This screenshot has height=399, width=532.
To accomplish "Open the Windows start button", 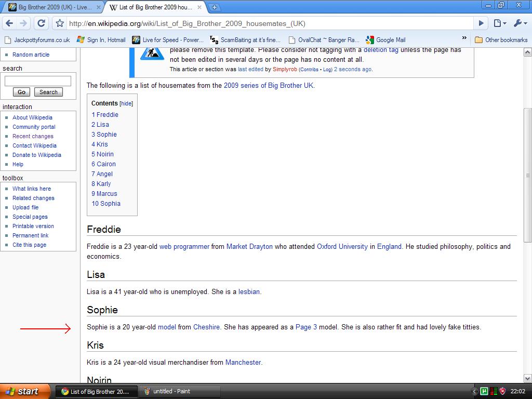I will click(25, 391).
